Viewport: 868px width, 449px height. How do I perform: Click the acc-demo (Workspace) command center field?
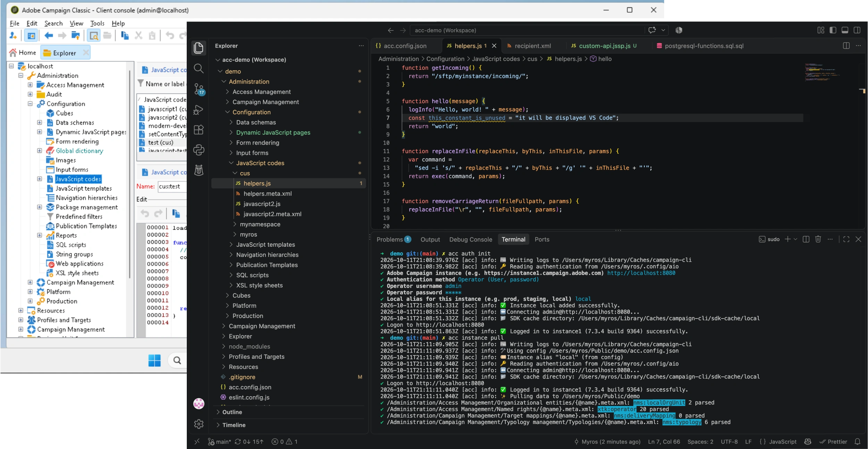tap(527, 30)
